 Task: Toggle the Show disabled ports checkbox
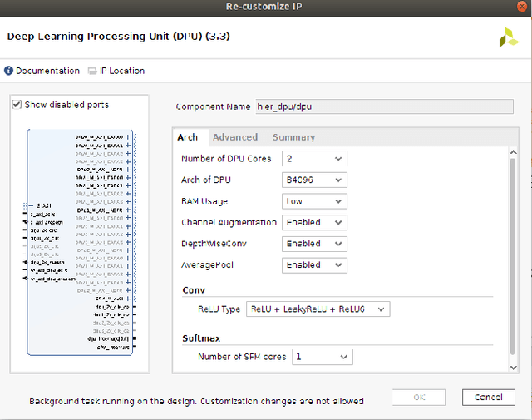(x=17, y=105)
